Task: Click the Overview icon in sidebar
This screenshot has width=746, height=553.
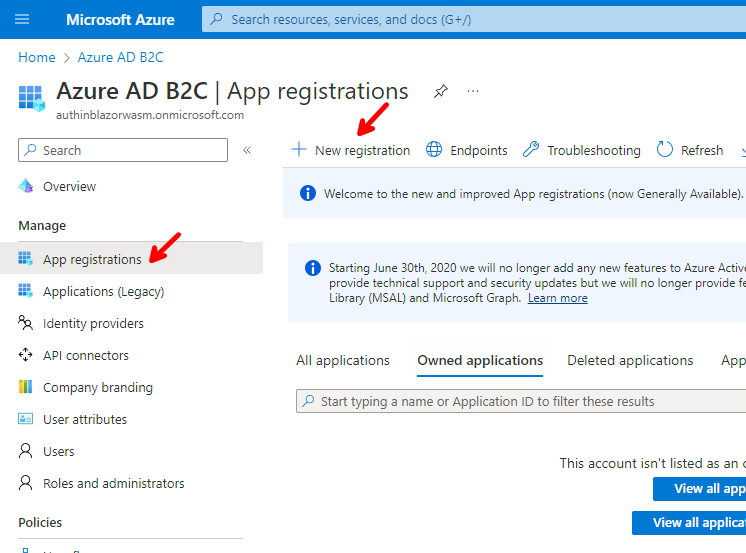Action: 26,186
